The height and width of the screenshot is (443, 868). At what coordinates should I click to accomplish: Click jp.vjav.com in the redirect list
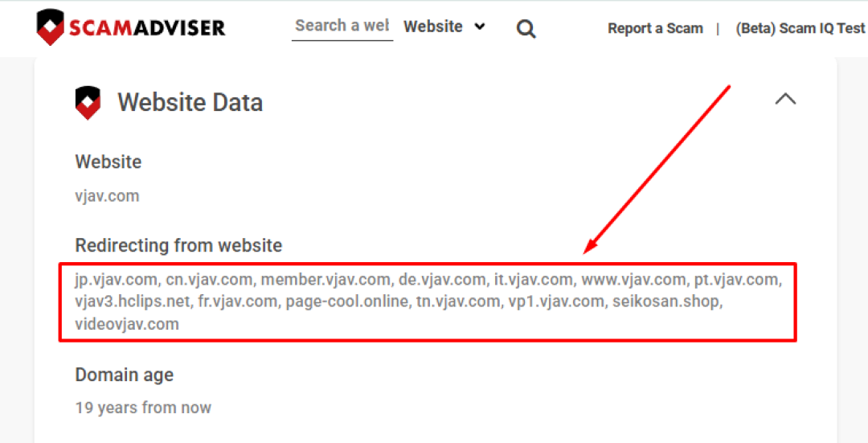click(x=115, y=280)
